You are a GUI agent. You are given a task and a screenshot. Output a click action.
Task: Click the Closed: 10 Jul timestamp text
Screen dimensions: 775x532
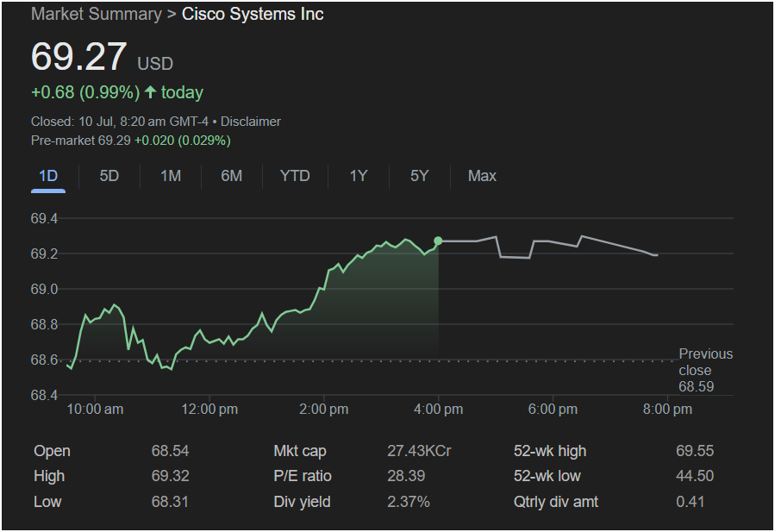tap(120, 122)
